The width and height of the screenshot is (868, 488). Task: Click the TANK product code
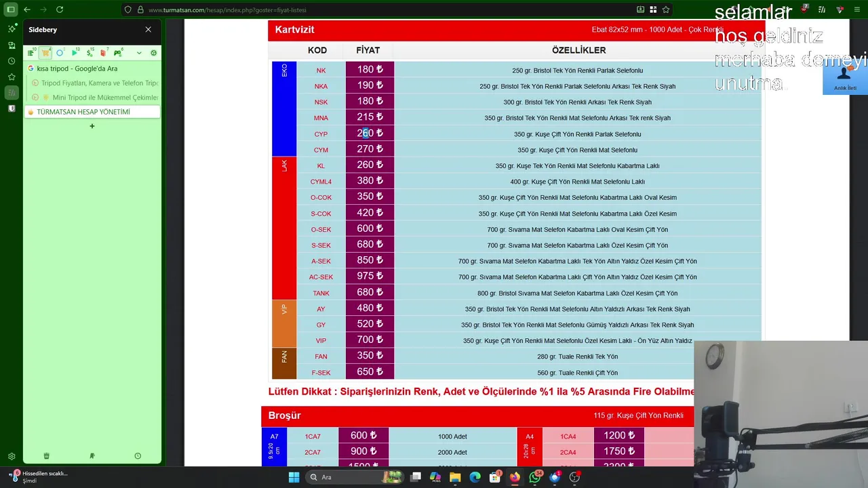[x=321, y=293]
